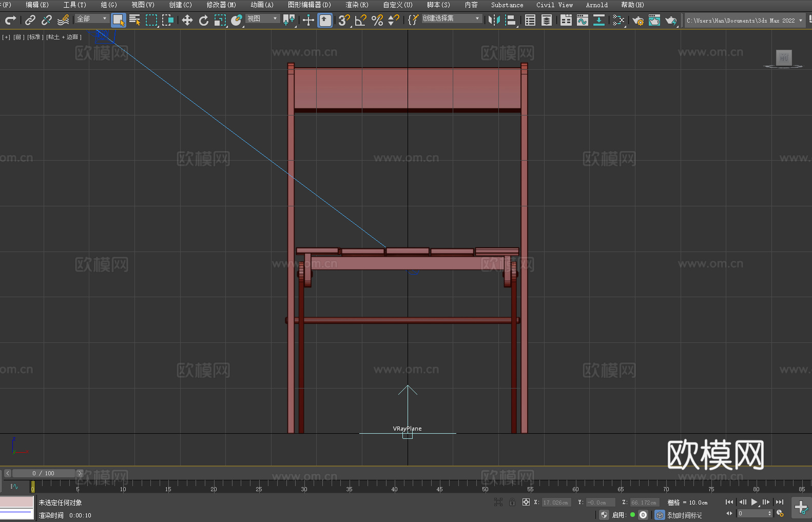Viewport: 812px width, 522px height.
Task: Open the 创建选择集 named selection dropdown
Action: (452, 18)
